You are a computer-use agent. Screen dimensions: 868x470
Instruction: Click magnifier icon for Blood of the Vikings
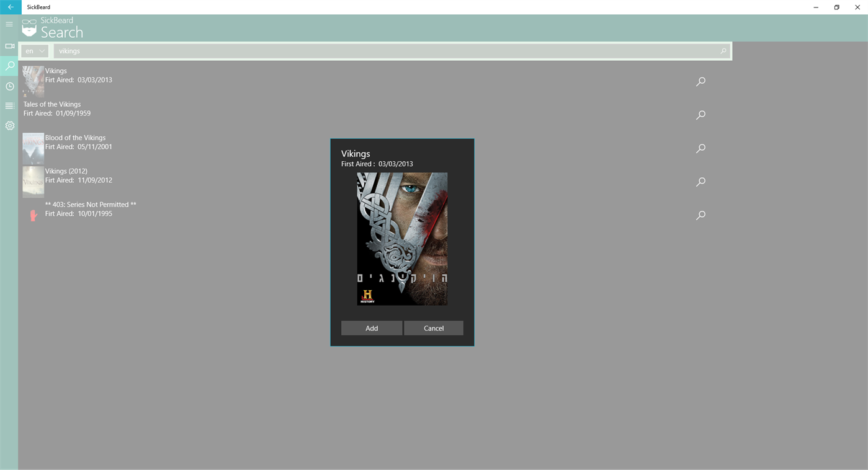(700, 148)
